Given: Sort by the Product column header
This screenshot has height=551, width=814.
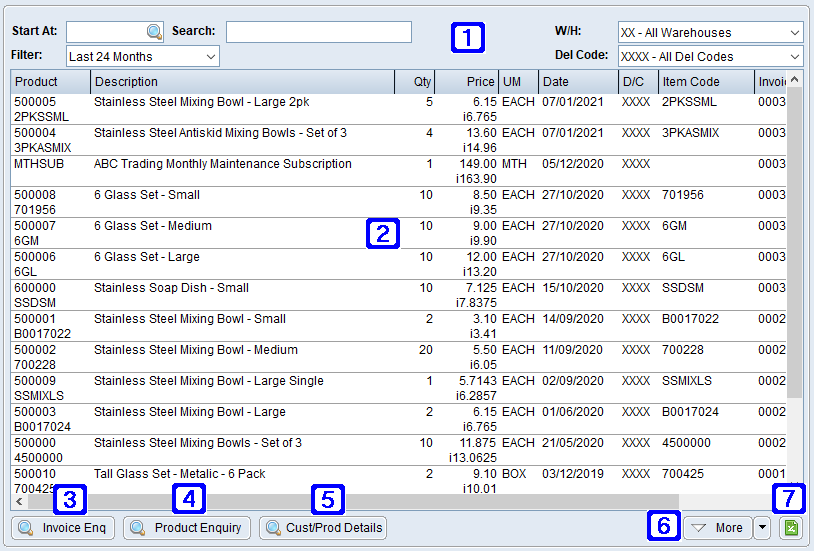Looking at the screenshot, I should (50, 81).
